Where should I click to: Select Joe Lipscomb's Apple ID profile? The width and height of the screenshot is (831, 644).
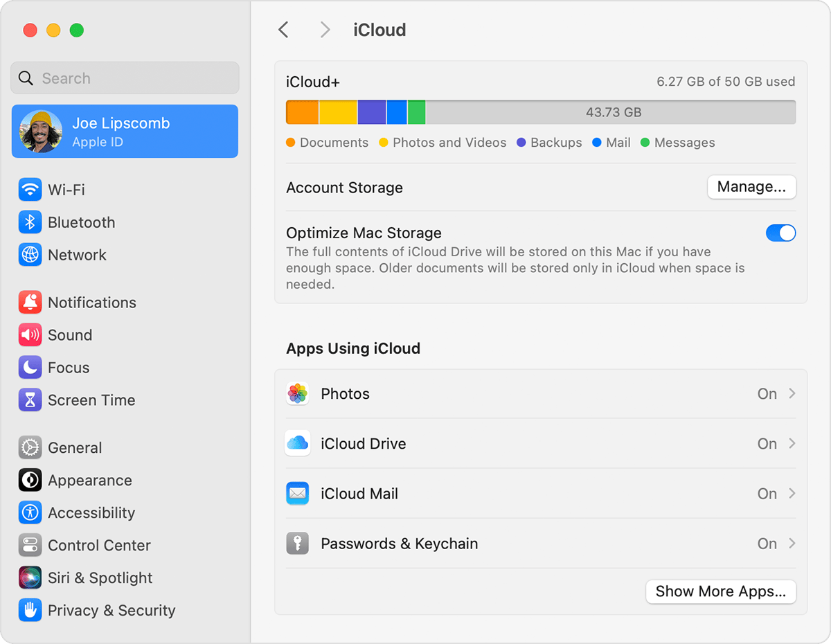pos(125,131)
